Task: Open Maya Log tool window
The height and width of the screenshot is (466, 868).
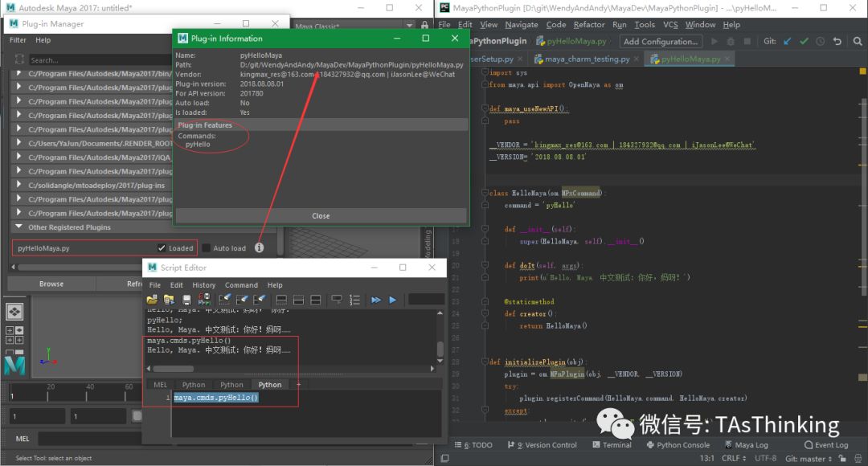Action: (x=746, y=445)
